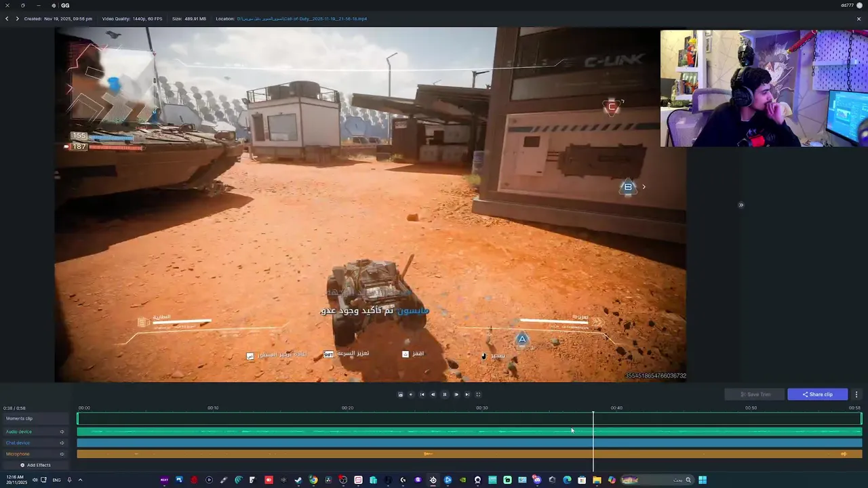The width and height of the screenshot is (868, 488).
Task: Click the left trim handle of Moments clip
Action: pyautogui.click(x=77, y=419)
